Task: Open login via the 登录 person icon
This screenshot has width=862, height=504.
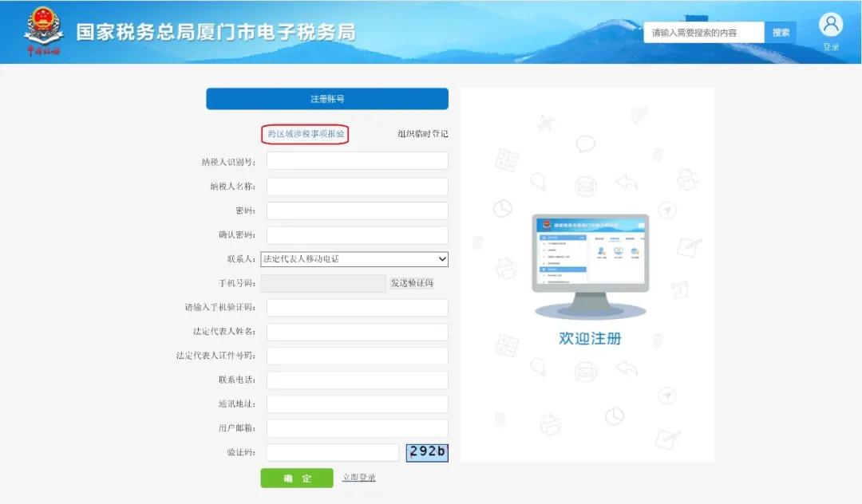Action: coord(831,24)
